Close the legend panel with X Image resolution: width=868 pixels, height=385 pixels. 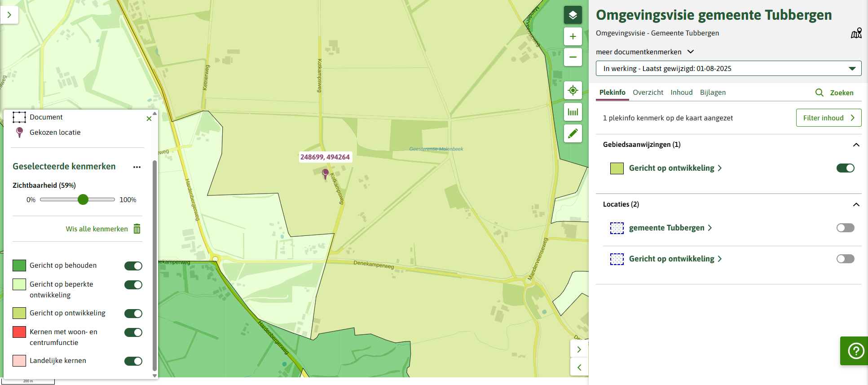tap(149, 119)
